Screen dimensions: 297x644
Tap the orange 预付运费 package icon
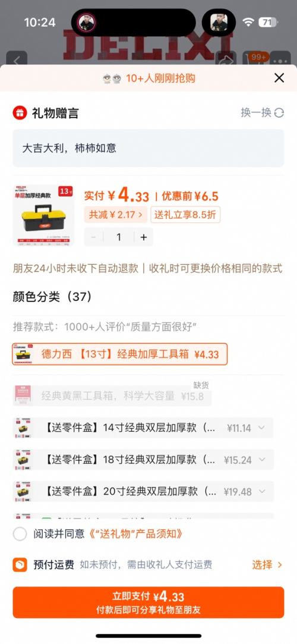[x=20, y=565]
